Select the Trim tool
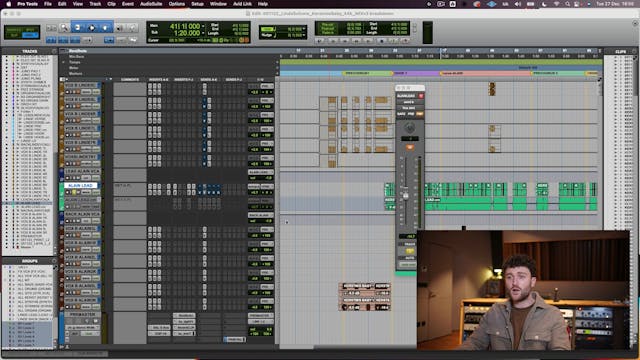This screenshot has width=640, height=360. point(78,28)
